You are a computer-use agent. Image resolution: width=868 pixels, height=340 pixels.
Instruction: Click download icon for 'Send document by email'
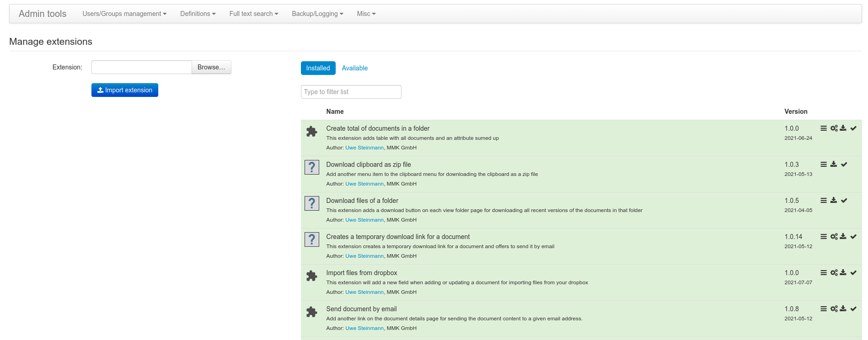click(843, 309)
